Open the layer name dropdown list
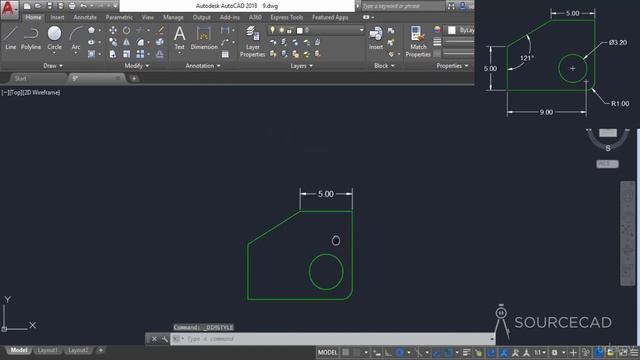Screen dimensions: 640x360 point(361,30)
